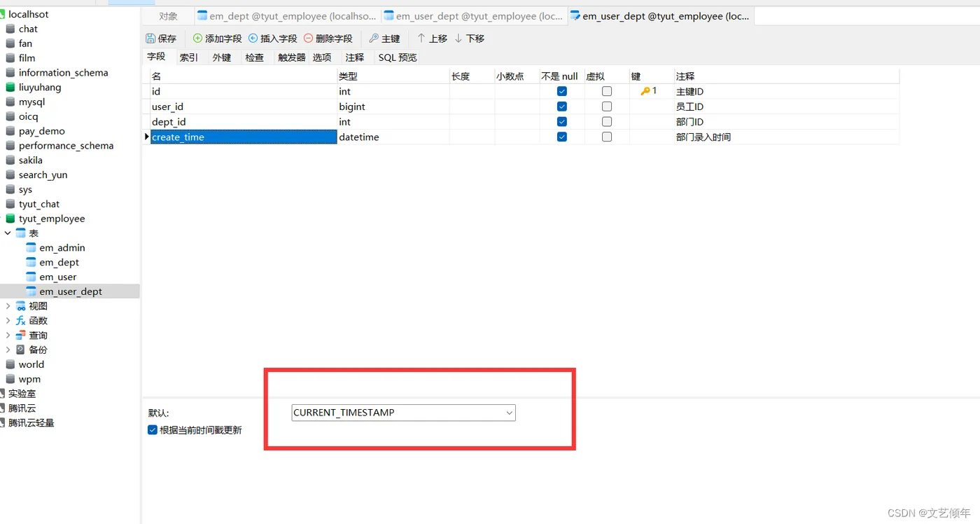Screen dimensions: 980x524
Task: Click the em_admin table icon in the tree
Action: point(31,248)
